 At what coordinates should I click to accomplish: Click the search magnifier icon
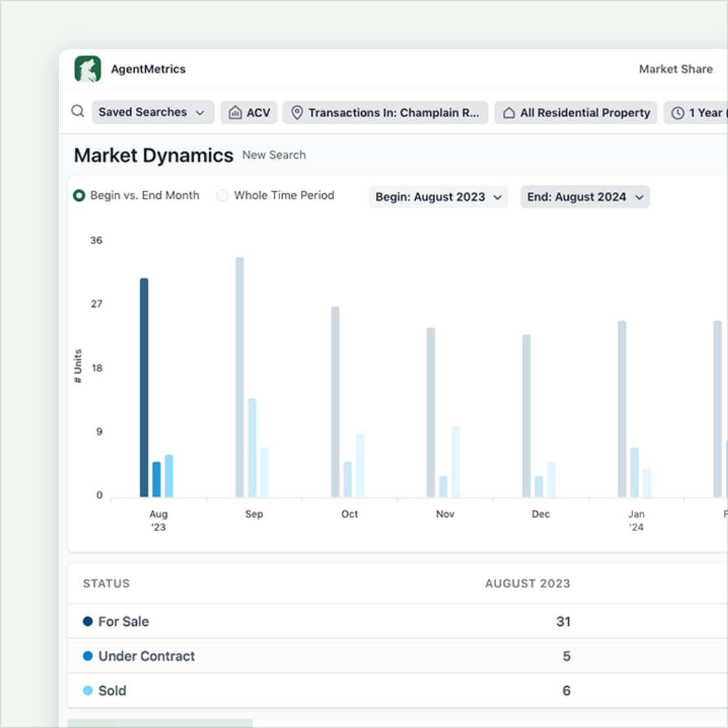[78, 111]
